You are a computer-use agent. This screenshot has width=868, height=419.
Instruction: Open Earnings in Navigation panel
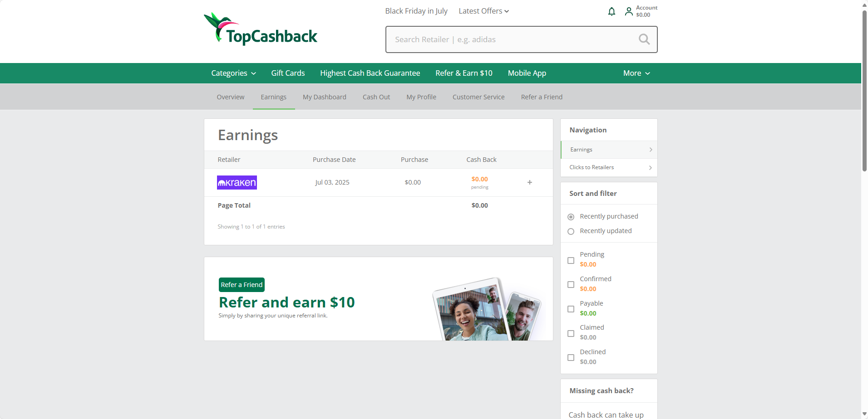(609, 150)
